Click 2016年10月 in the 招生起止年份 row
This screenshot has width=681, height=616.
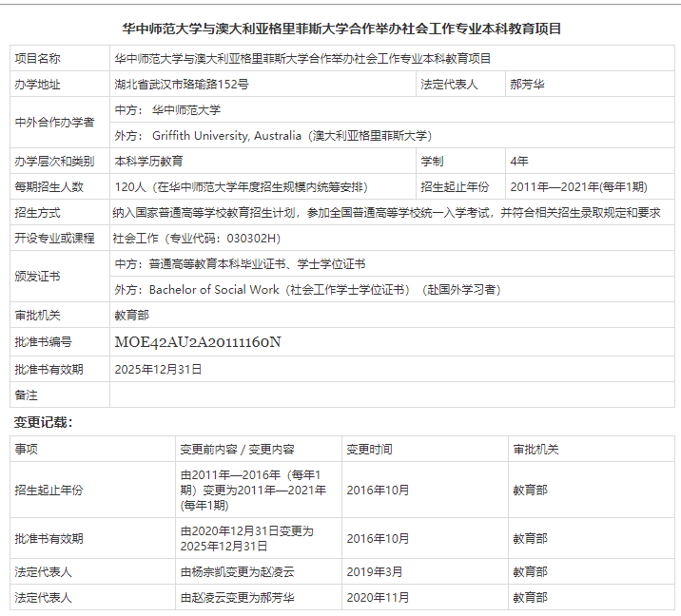click(x=378, y=491)
